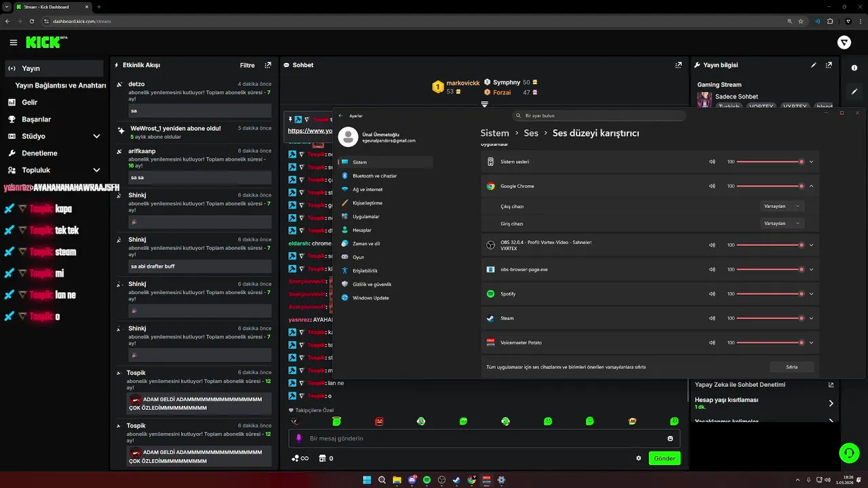
Task: Open Yayın Bağlantısı ve Anahtarı page
Action: (60, 85)
